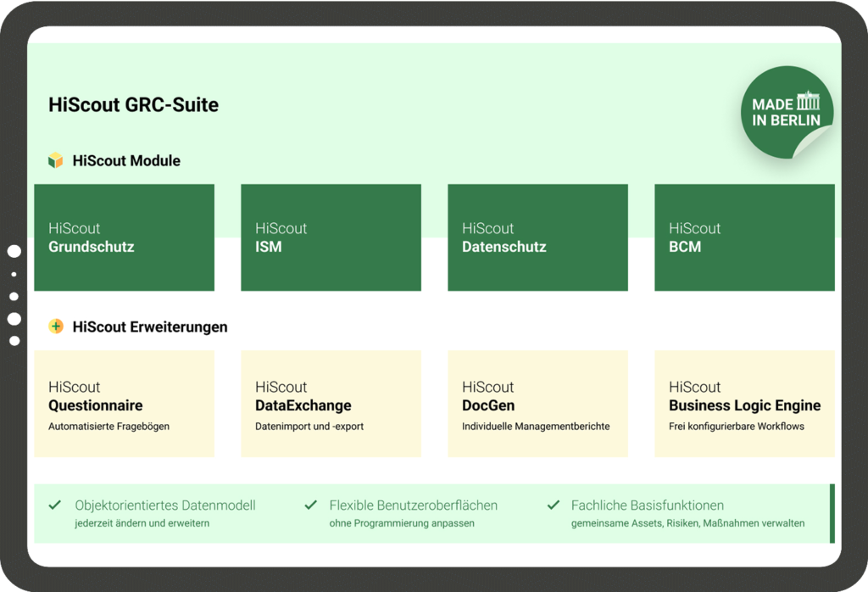Click the cube icon beside HiScout Module
868x592 pixels.
(55, 160)
